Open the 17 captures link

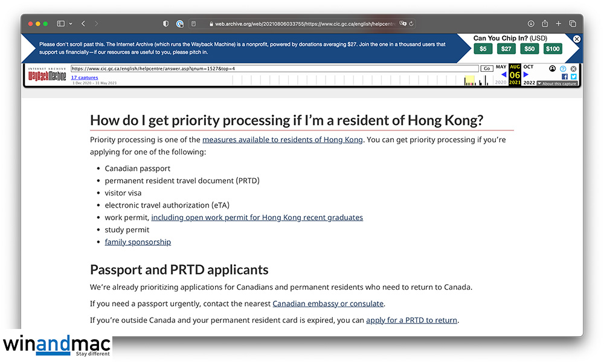point(84,78)
